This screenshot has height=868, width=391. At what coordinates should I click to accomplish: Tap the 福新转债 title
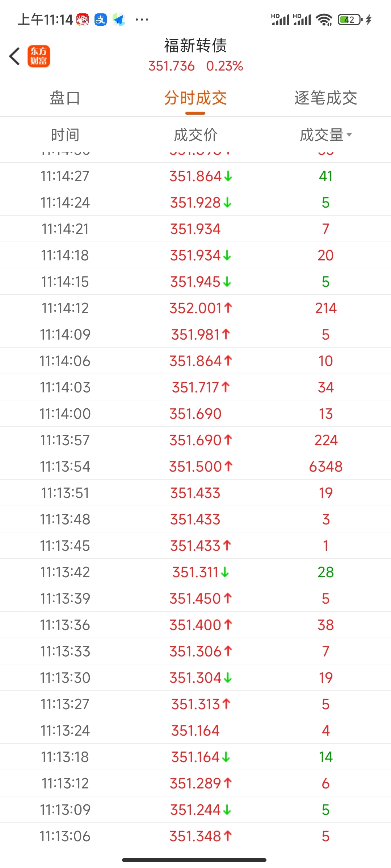(x=195, y=46)
